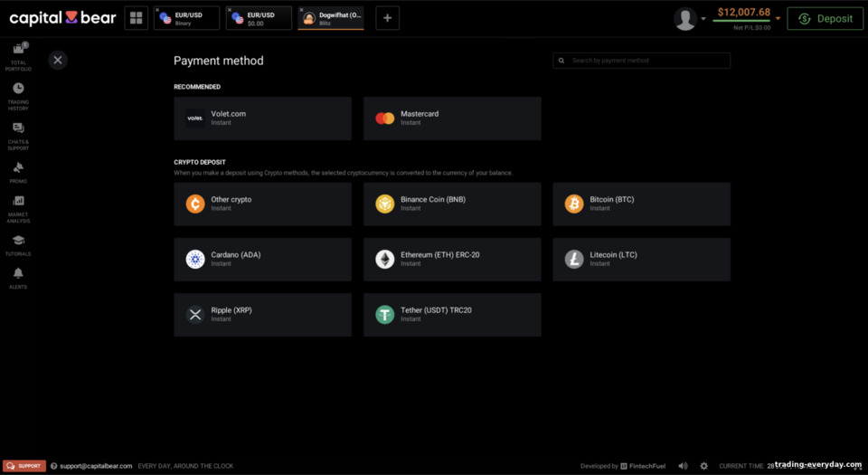
Task: Click the search magnifier icon
Action: (561, 61)
